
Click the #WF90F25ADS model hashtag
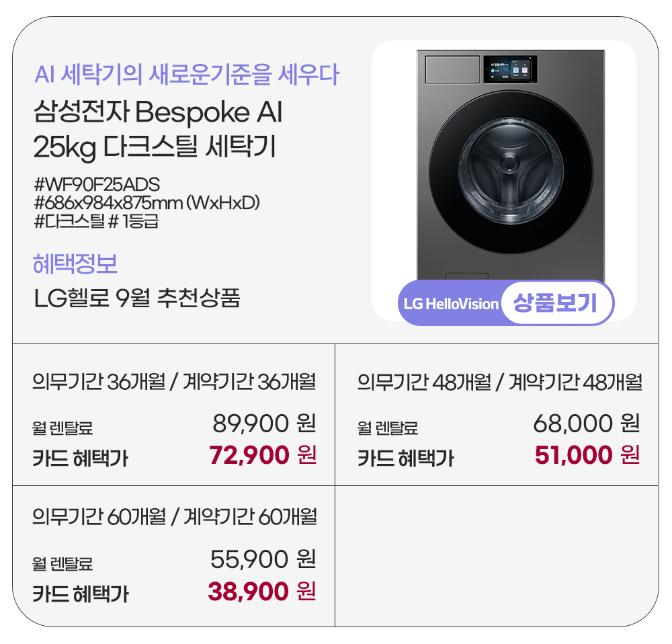pyautogui.click(x=96, y=185)
